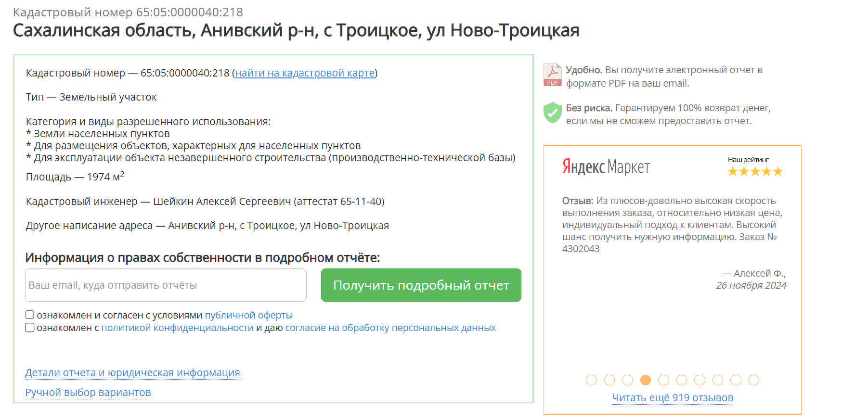This screenshot has width=868, height=420.
Task: Select the third review carousel dot
Action: (x=627, y=380)
